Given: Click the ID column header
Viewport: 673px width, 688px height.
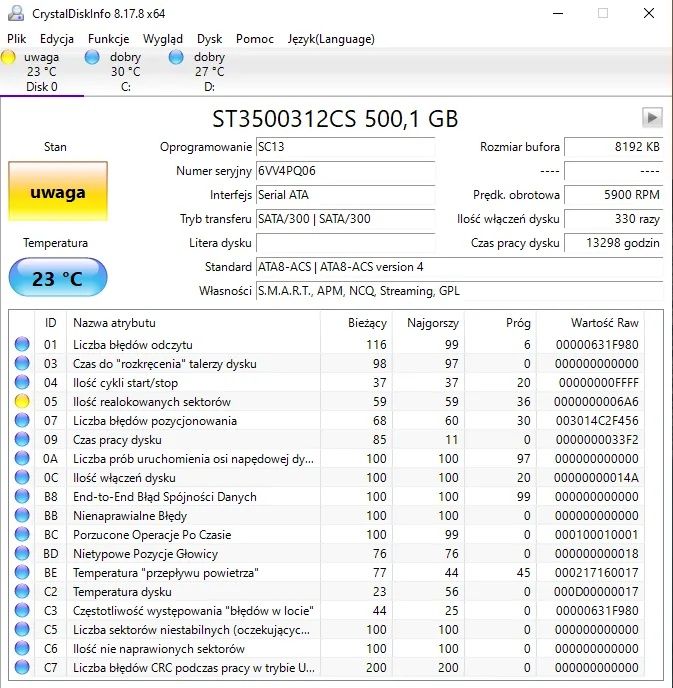Looking at the screenshot, I should [x=50, y=323].
